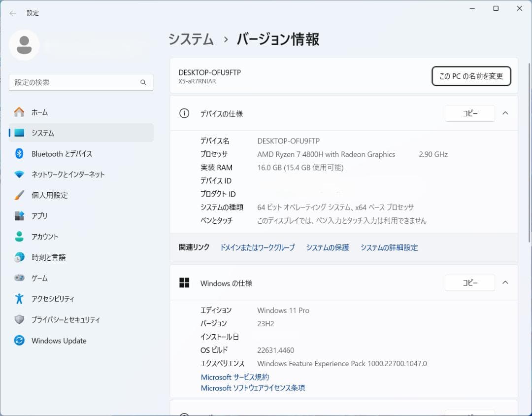Click the Windows logo icon

[184, 282]
